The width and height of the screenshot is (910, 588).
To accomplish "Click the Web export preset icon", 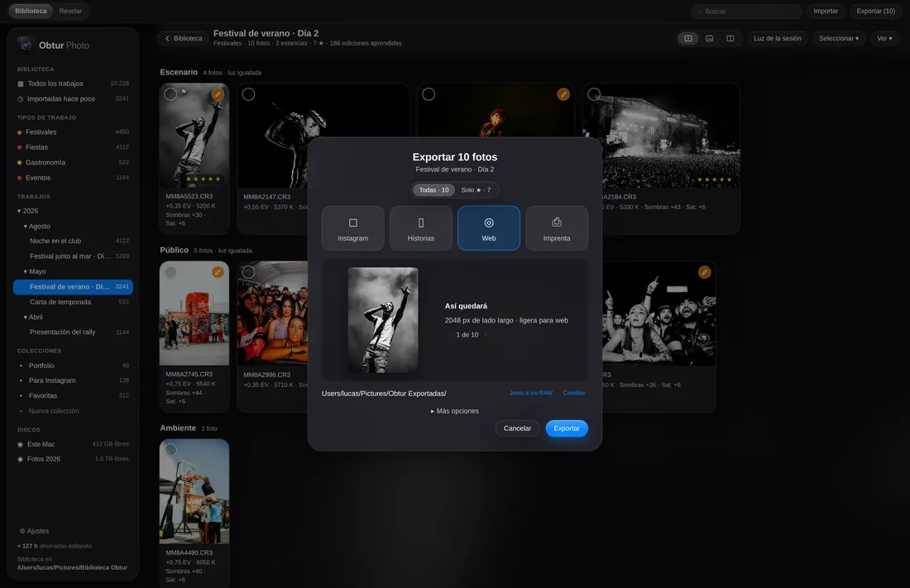I will tap(489, 223).
